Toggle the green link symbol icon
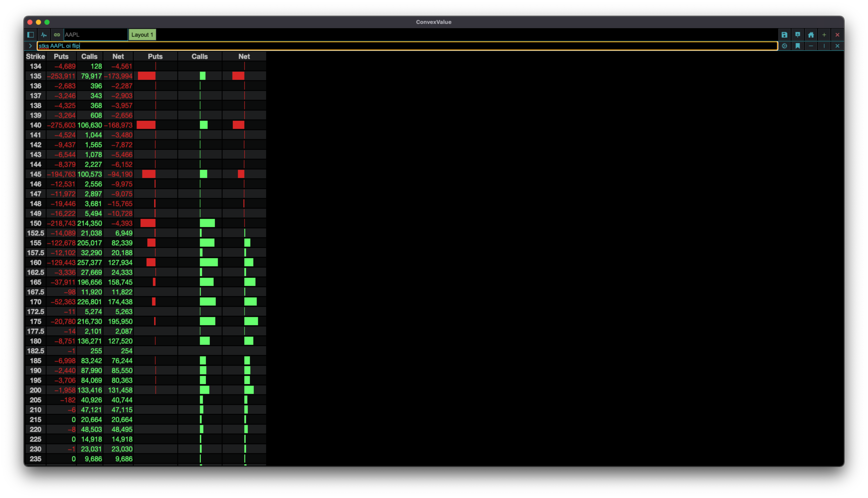The height and width of the screenshot is (498, 868). point(57,35)
